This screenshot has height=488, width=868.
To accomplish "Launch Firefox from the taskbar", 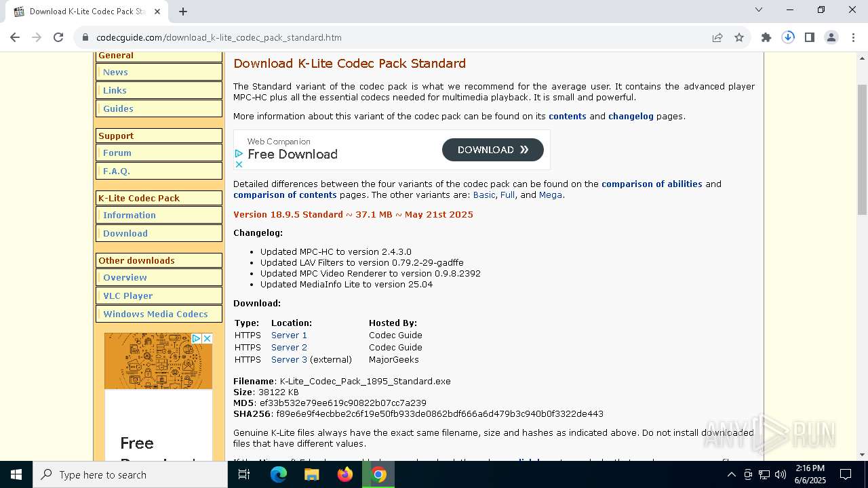I will pyautogui.click(x=345, y=474).
